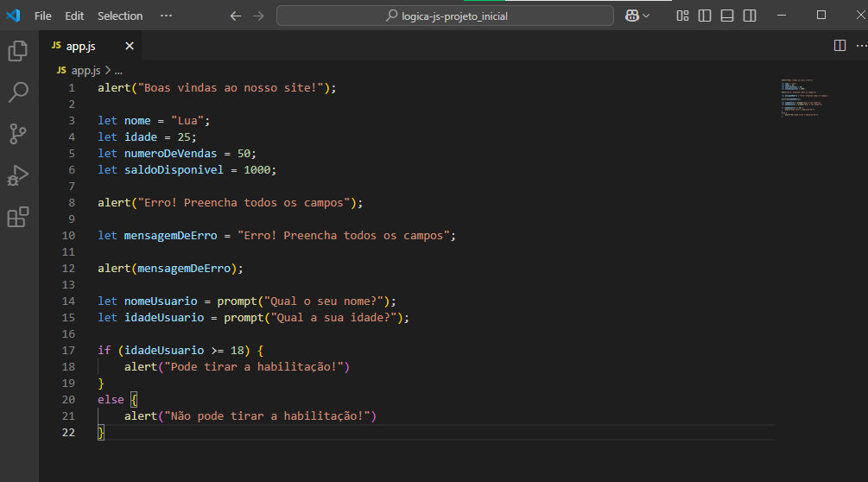Split the editor to the right
868x482 pixels.
pos(839,46)
